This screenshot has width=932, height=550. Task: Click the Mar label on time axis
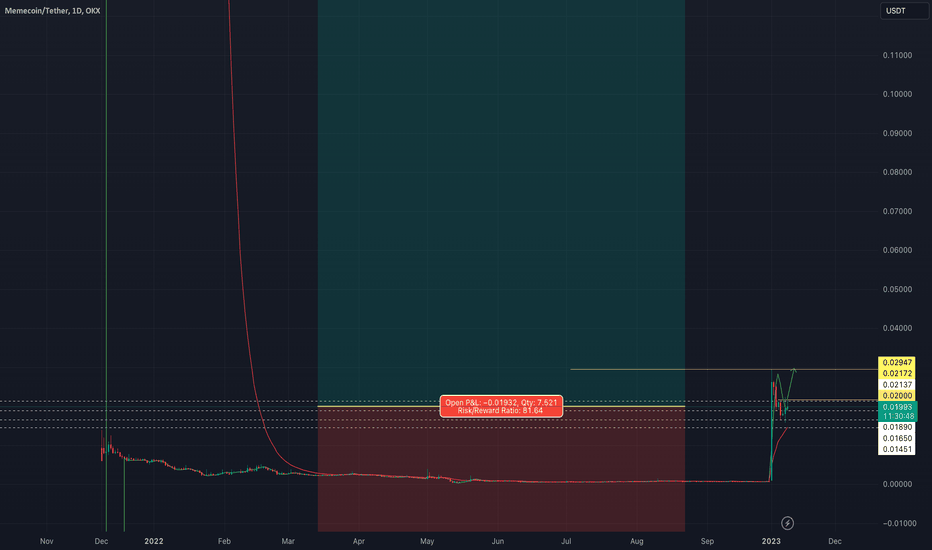pos(288,541)
